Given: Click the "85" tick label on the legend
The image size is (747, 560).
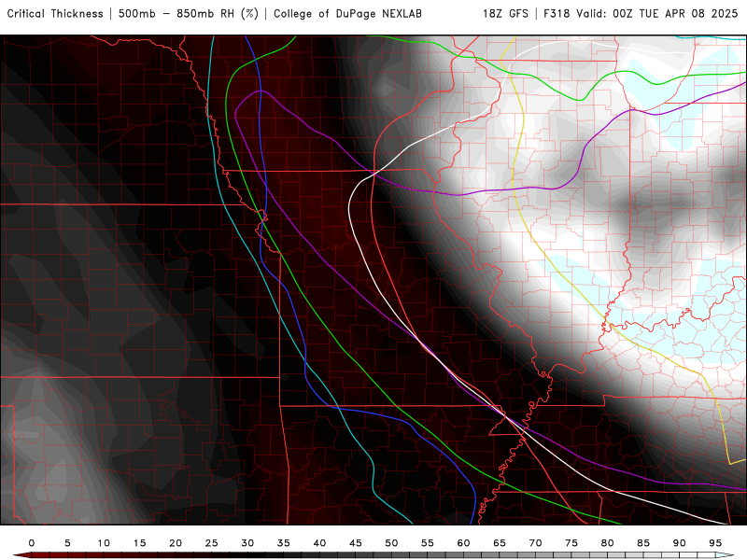Looking at the screenshot, I should click(x=643, y=543).
